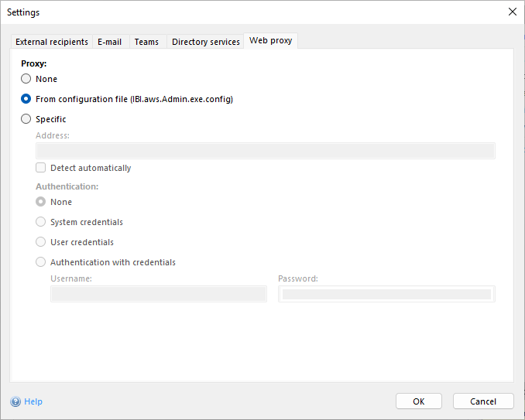Click the proxy Address input field

[x=265, y=151]
